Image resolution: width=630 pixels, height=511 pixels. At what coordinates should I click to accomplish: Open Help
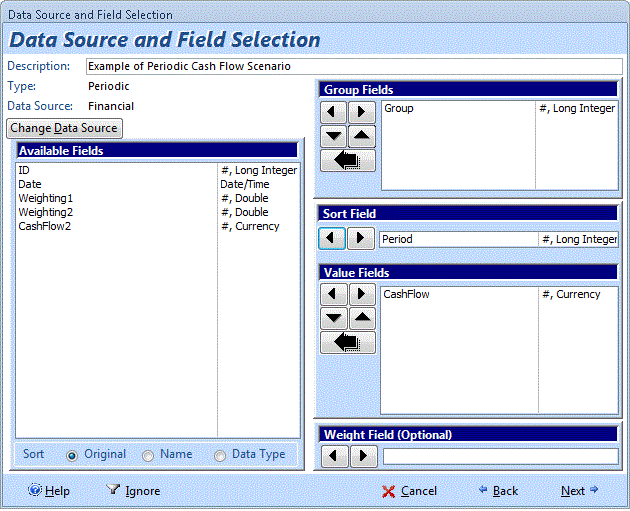coord(49,491)
